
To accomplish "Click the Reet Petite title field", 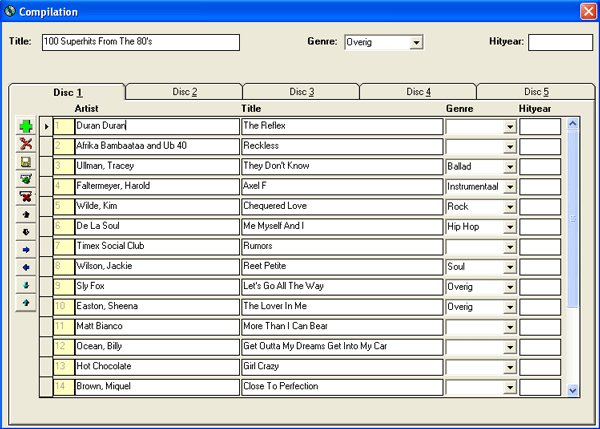I will pyautogui.click(x=342, y=266).
